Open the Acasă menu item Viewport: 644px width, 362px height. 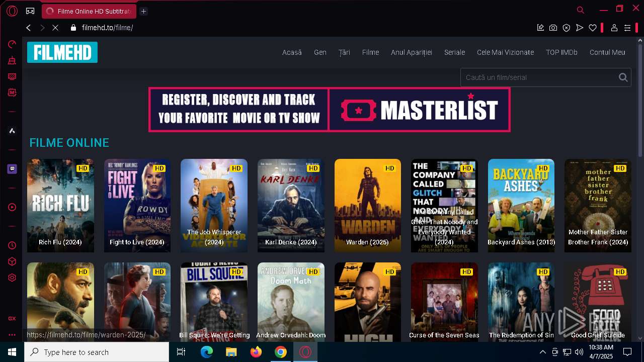click(292, 52)
